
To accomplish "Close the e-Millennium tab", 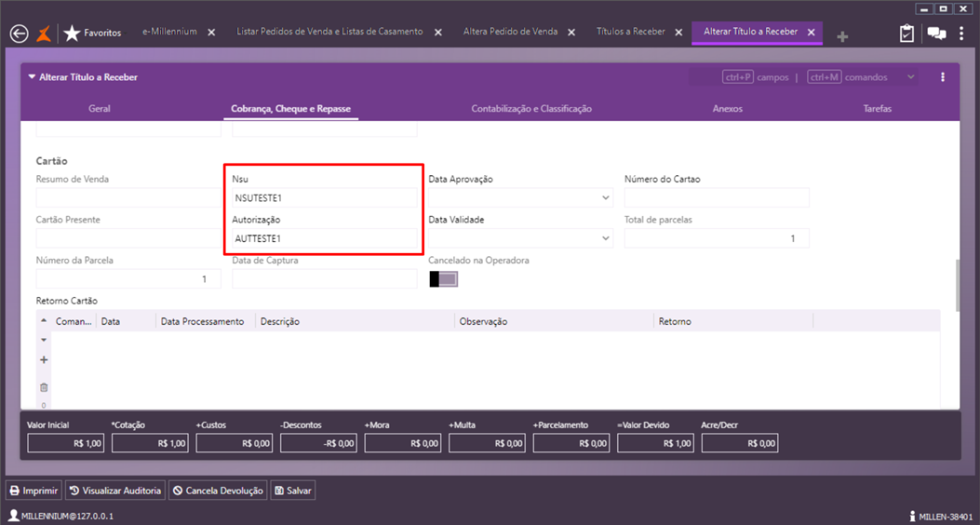I will pos(212,32).
